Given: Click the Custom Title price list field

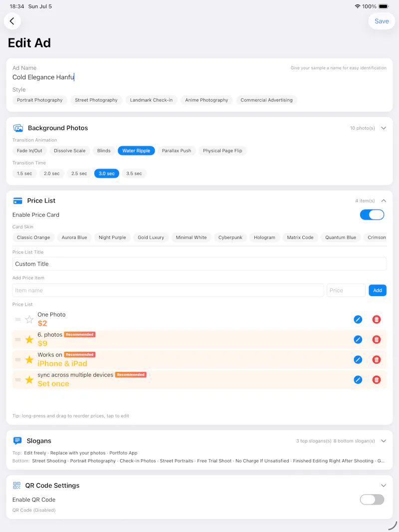Looking at the screenshot, I should (x=199, y=264).
